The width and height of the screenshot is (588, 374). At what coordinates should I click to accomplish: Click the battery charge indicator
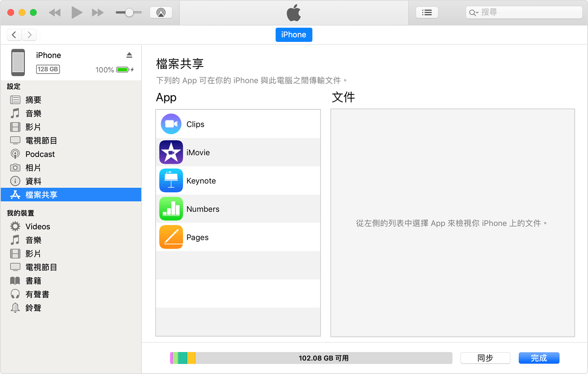tap(125, 70)
